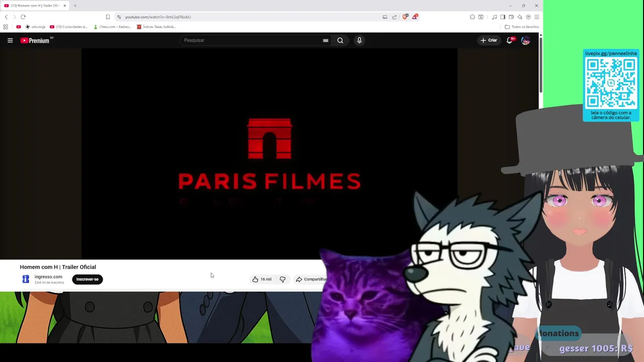This screenshot has width=644, height=362.
Task: Click the Compartilhar share button
Action: [x=311, y=279]
